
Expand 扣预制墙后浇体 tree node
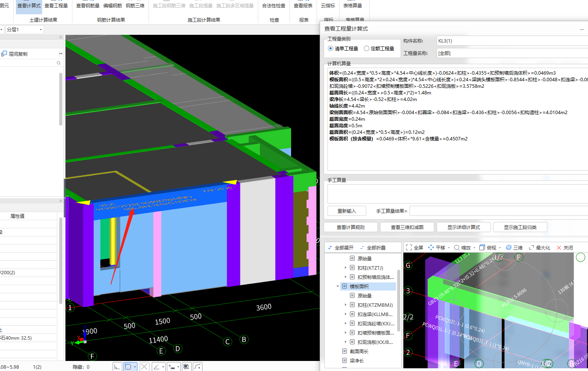(346, 277)
